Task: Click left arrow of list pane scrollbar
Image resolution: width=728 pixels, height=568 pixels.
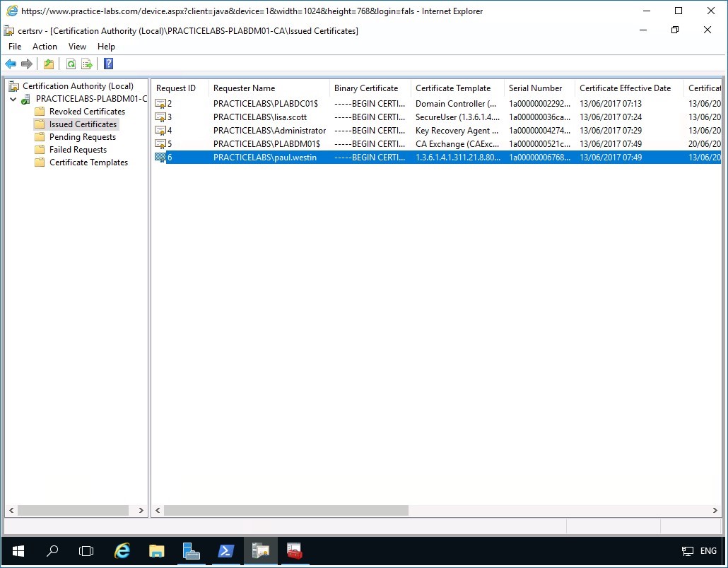Action: [x=158, y=511]
